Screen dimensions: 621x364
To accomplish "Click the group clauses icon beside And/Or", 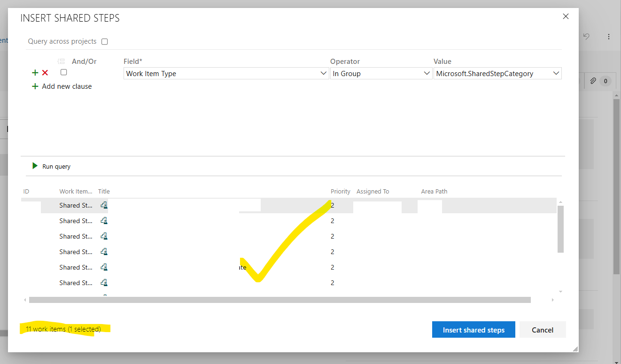I will 61,61.
